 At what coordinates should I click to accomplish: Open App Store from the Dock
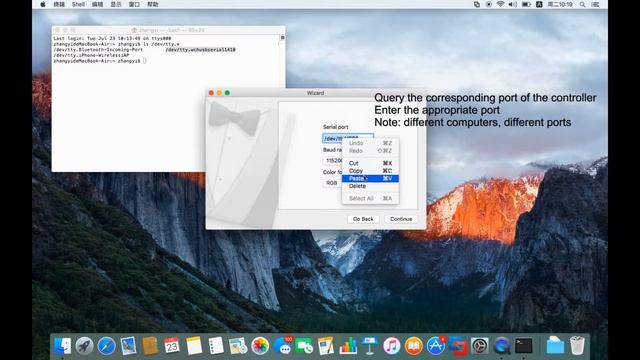436,346
